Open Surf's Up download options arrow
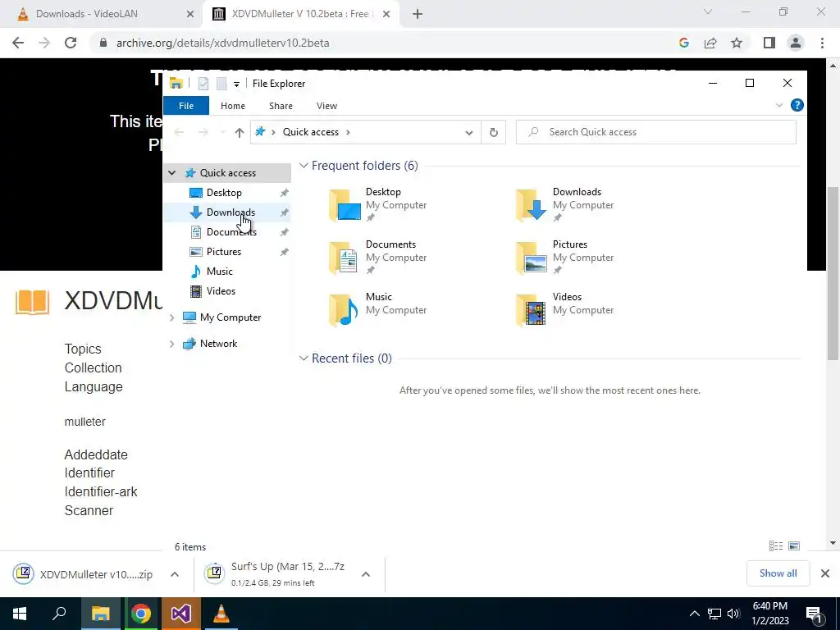 click(x=366, y=574)
